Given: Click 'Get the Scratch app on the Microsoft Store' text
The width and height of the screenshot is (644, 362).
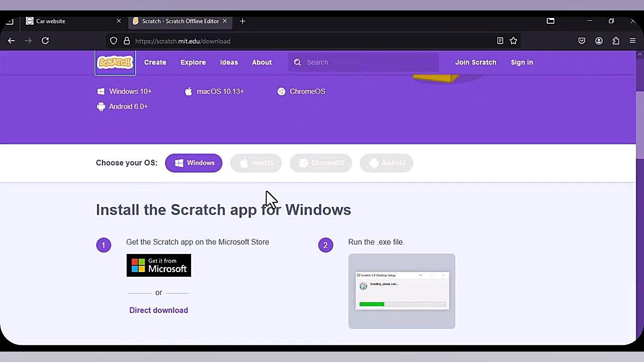Looking at the screenshot, I should pos(198,242).
